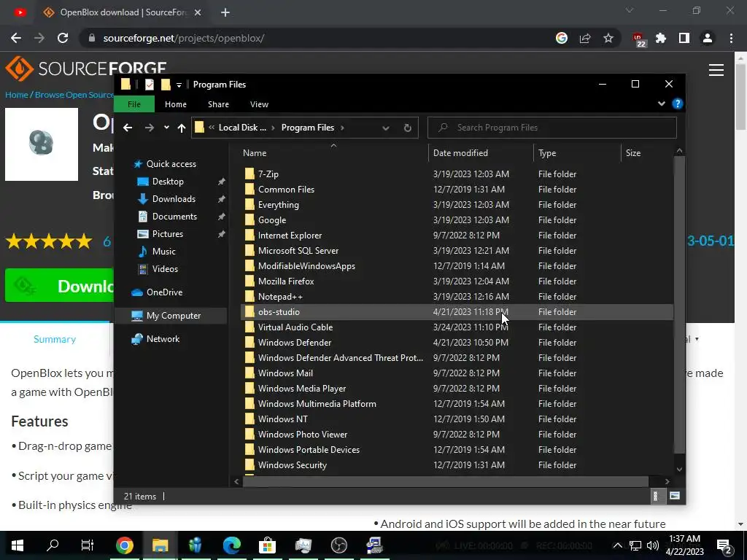747x560 pixels.
Task: Open the Home ribbon tab
Action: pos(176,104)
